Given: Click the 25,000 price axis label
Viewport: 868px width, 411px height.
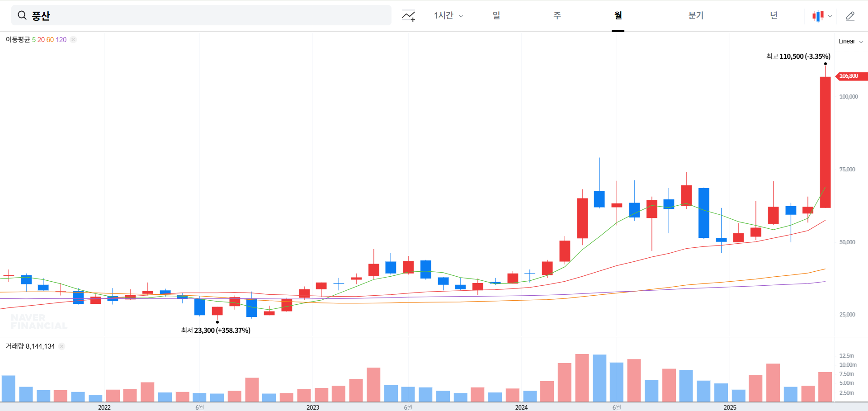Looking at the screenshot, I should (x=847, y=315).
